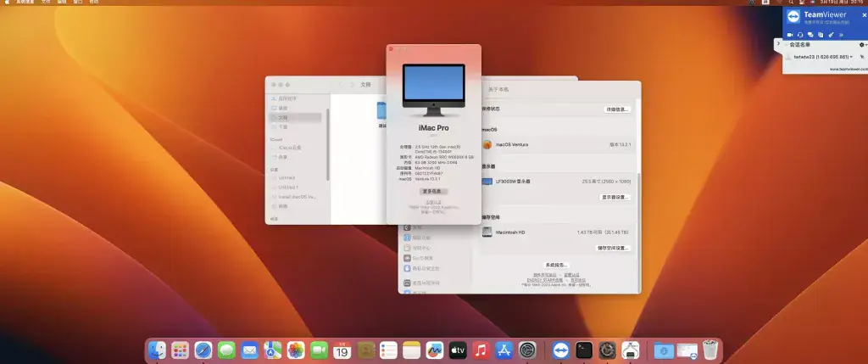Image resolution: width=868 pixels, height=364 pixels.
Task: Open chat icon in TeamViewer panel
Action: click(x=810, y=35)
